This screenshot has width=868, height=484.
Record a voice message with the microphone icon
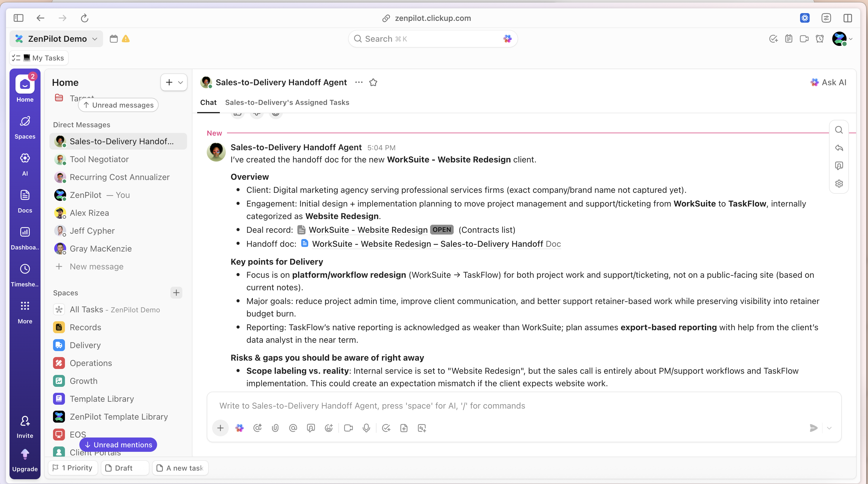pyautogui.click(x=366, y=428)
